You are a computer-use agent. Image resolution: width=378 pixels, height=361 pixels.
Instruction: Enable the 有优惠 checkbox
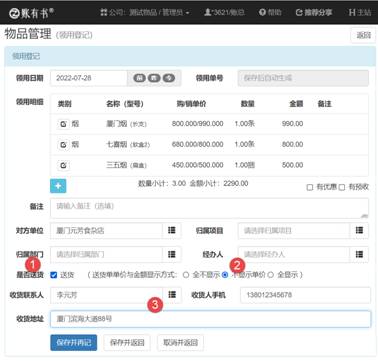click(x=310, y=187)
